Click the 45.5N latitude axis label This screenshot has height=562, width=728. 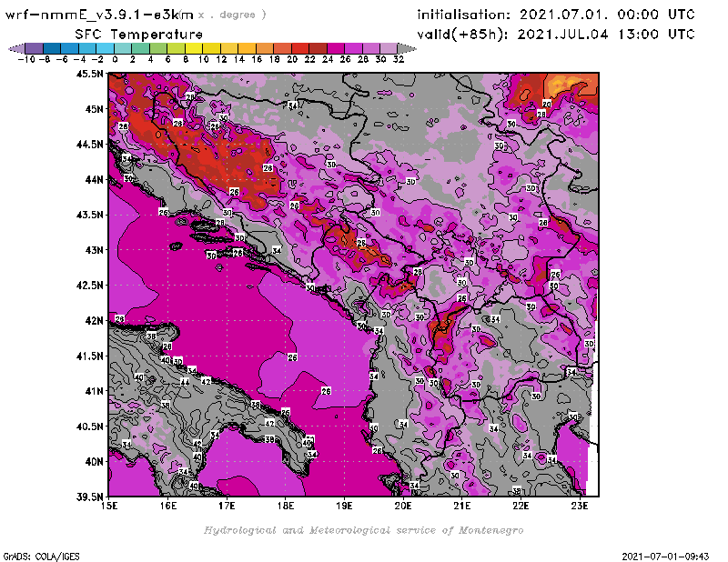coord(89,74)
